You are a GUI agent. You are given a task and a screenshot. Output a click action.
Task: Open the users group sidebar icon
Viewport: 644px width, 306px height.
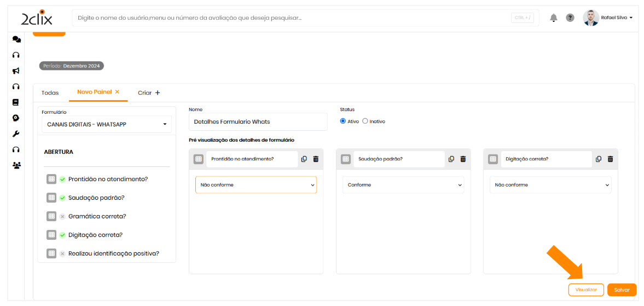[16, 165]
